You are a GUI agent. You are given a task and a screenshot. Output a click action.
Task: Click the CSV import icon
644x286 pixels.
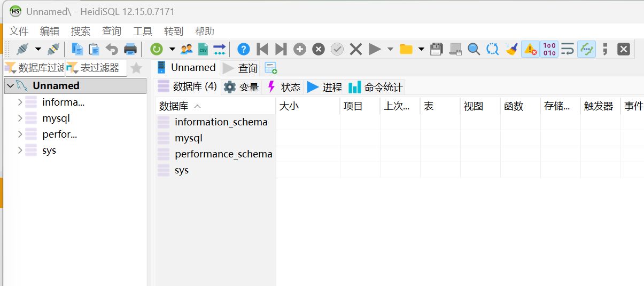pyautogui.click(x=203, y=49)
